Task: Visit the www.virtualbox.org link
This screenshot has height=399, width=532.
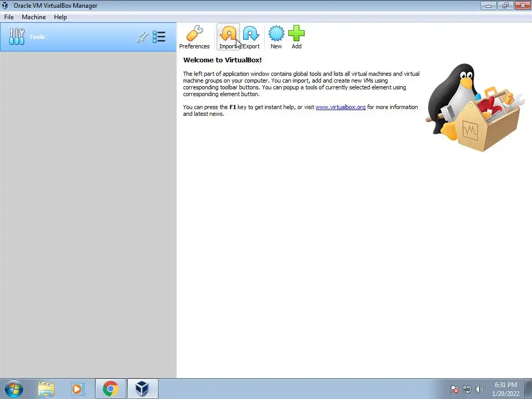Action: [340, 107]
